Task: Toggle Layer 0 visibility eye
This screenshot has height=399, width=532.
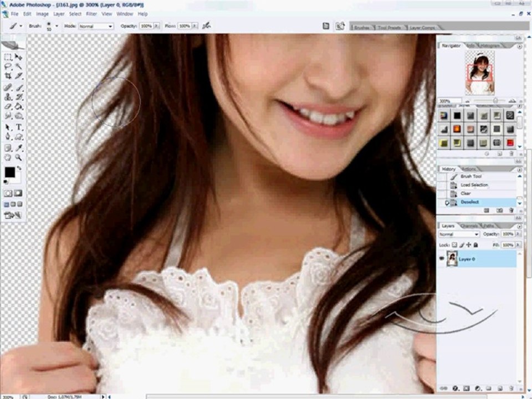Action: tap(442, 259)
